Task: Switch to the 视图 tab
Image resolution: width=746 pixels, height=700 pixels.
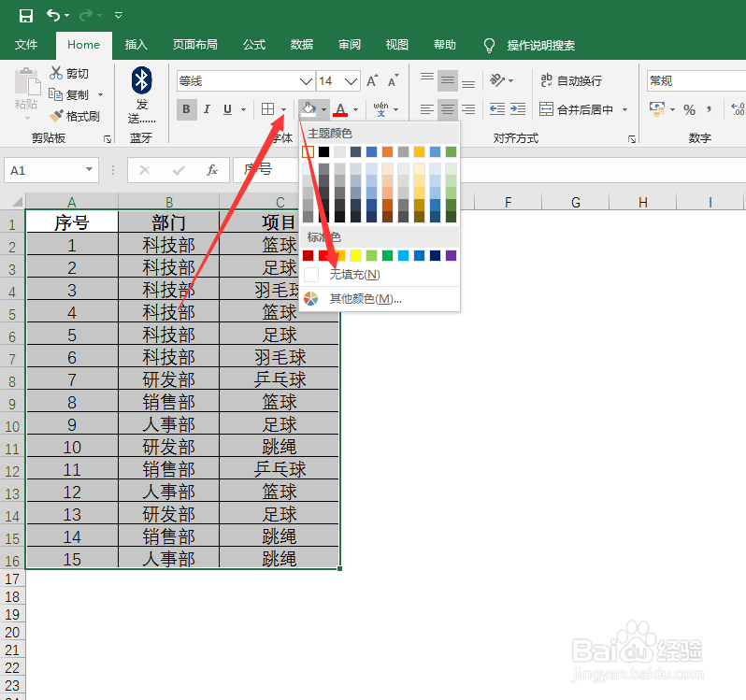Action: point(396,45)
